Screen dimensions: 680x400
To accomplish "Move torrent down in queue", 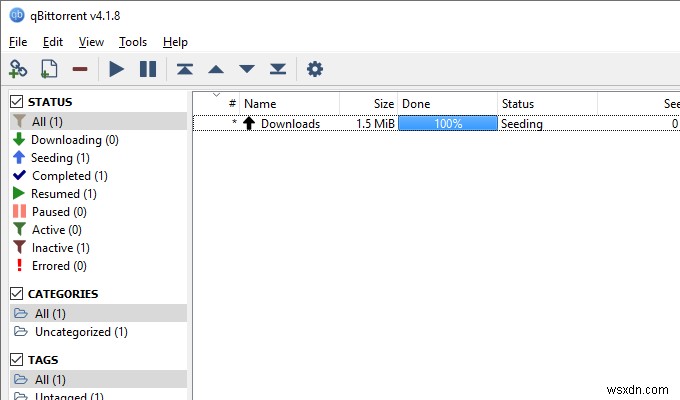I will pos(247,69).
